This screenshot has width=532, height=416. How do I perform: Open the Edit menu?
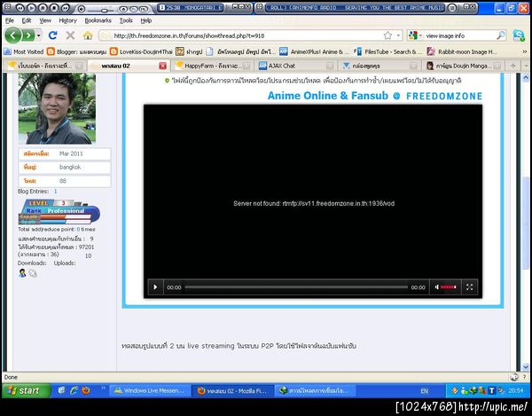26,20
